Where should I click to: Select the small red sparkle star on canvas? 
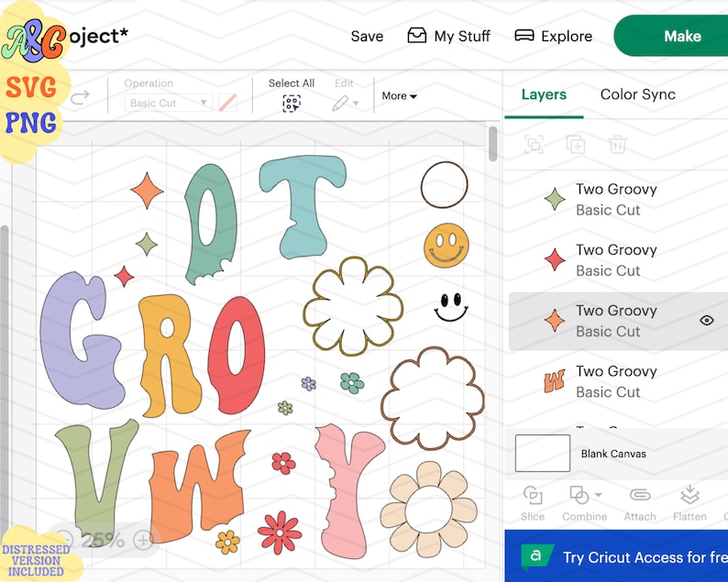124,277
